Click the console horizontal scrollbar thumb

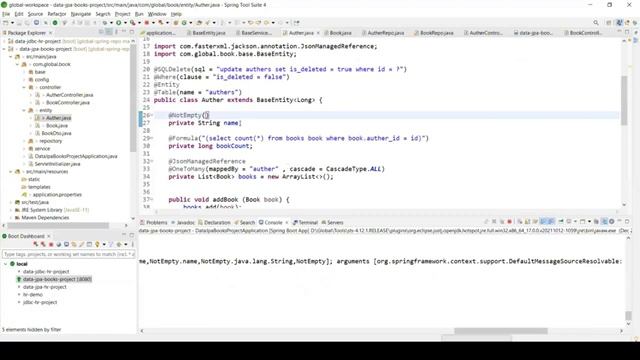point(501,331)
